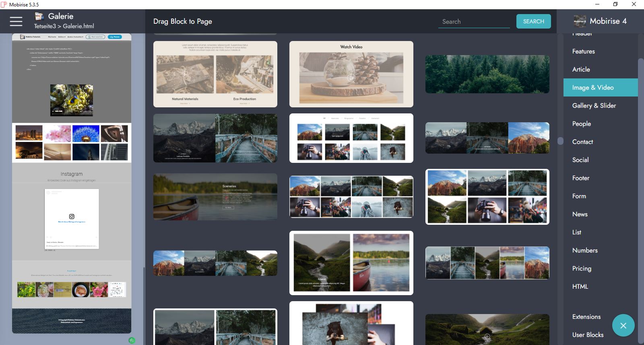
Task: Open the User Blocks category
Action: (x=588, y=335)
